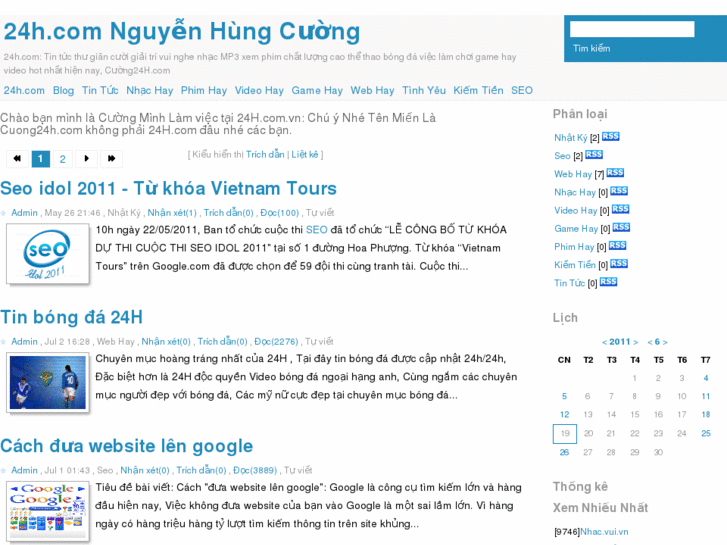Open the Kiếm Tiền menu item

pyautogui.click(x=478, y=90)
